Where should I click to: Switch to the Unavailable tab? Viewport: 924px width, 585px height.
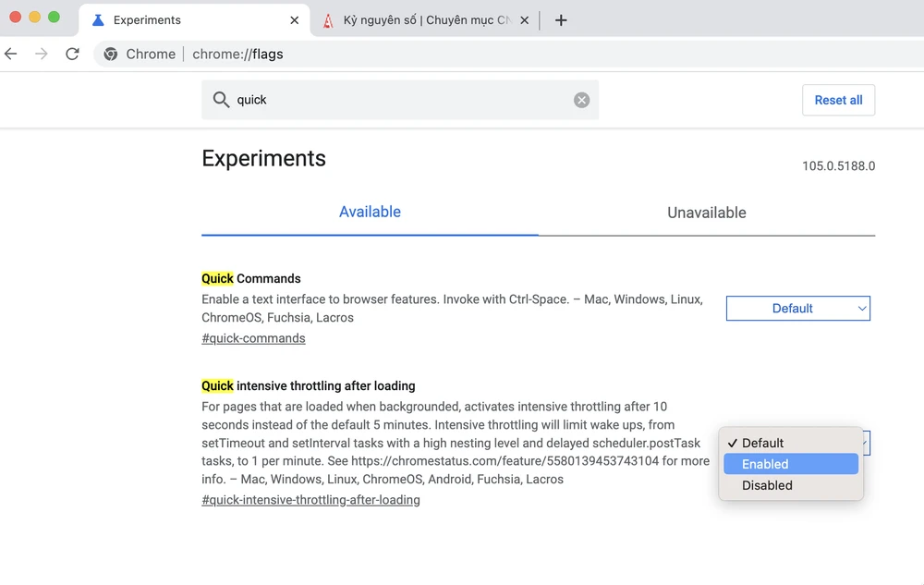[x=706, y=213]
